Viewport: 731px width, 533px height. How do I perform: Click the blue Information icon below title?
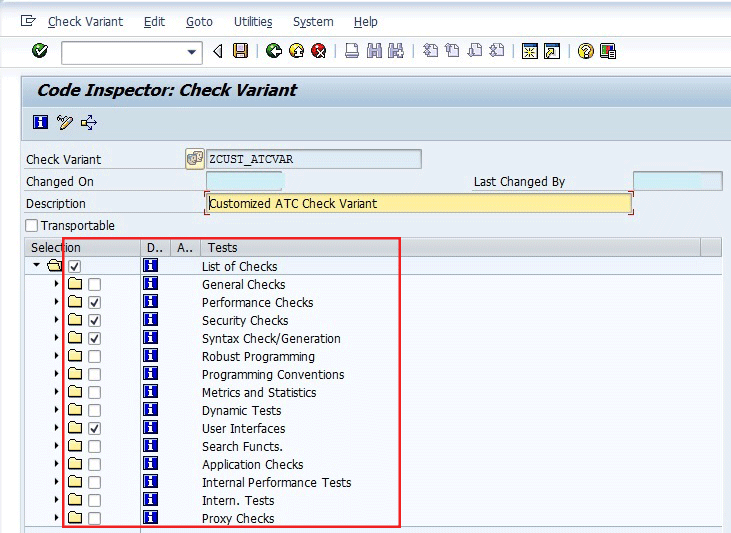pyautogui.click(x=41, y=122)
